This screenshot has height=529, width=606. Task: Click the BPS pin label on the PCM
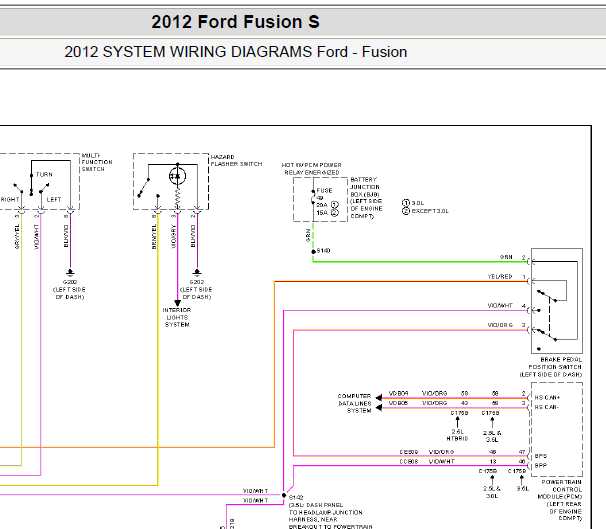click(x=541, y=456)
